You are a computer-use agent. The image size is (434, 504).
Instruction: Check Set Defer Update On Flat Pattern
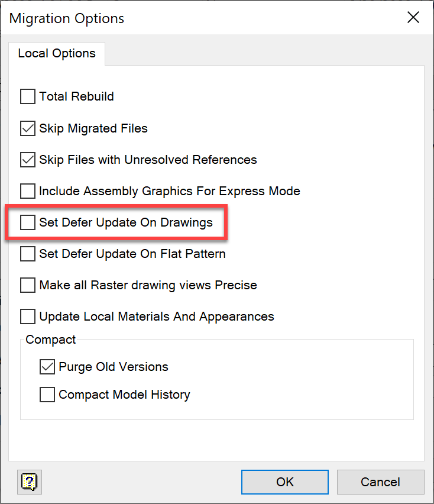pyautogui.click(x=28, y=254)
